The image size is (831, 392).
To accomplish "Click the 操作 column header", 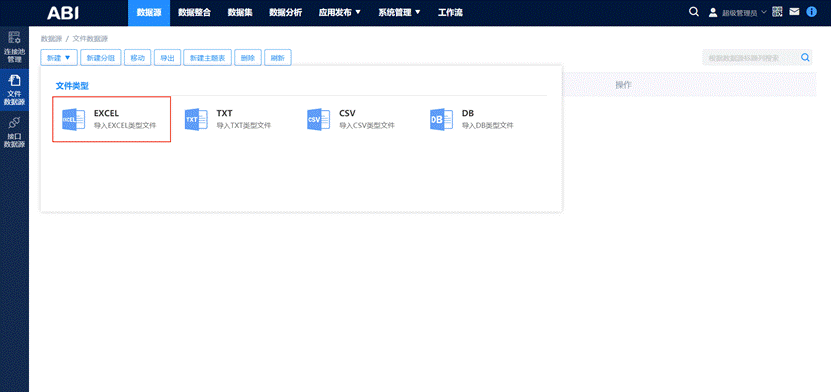I will [623, 85].
